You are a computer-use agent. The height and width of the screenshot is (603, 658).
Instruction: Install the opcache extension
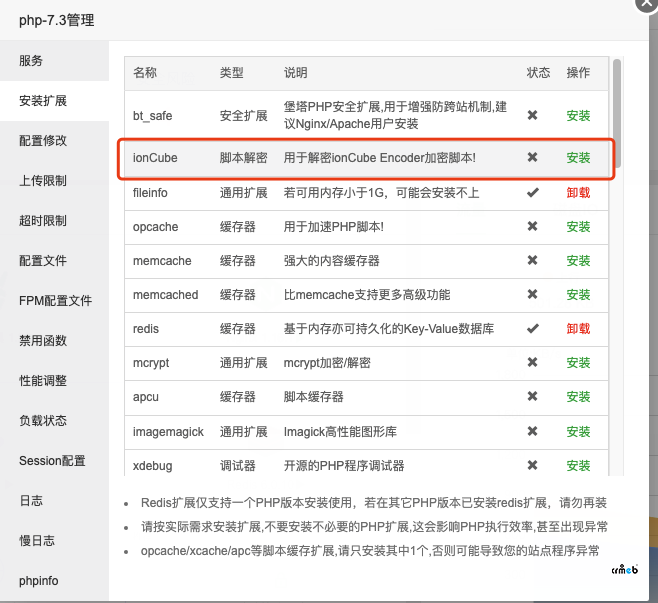(578, 227)
